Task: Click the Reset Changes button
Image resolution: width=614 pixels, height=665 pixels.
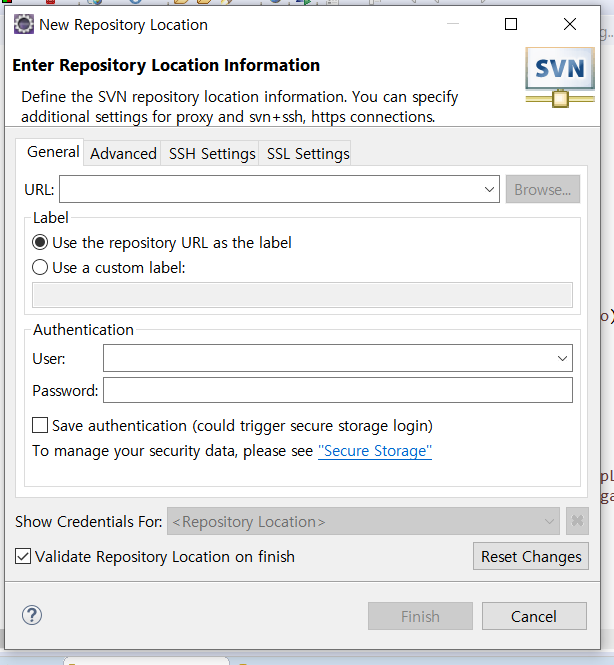Action: point(531,556)
